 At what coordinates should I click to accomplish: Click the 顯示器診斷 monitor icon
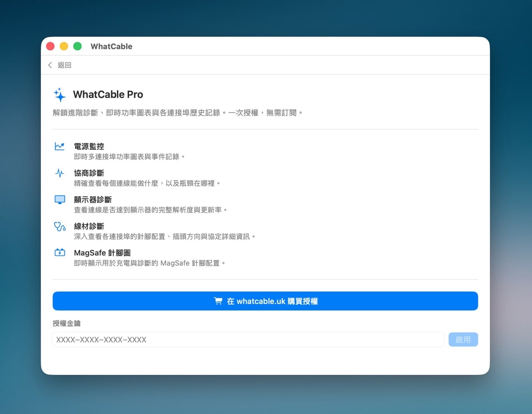point(60,200)
